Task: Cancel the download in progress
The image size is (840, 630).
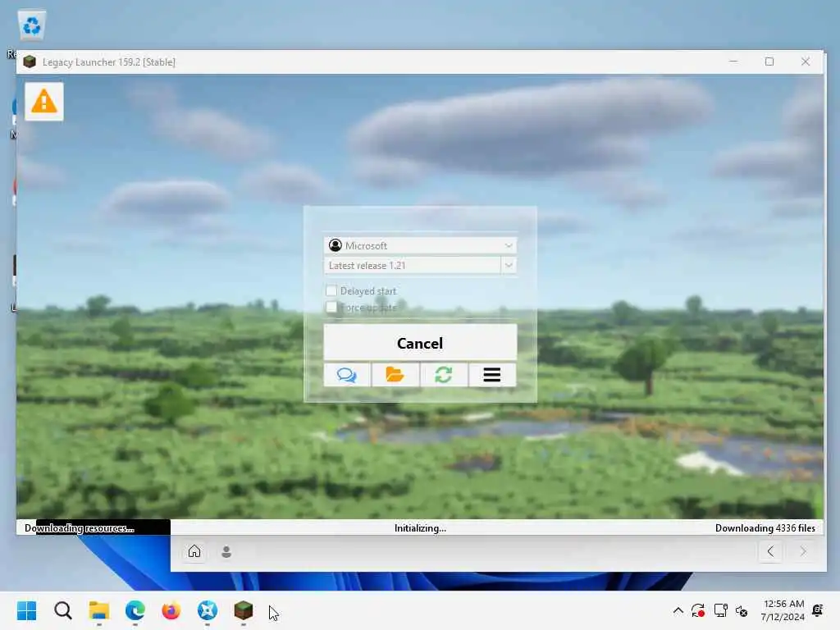Action: point(420,343)
